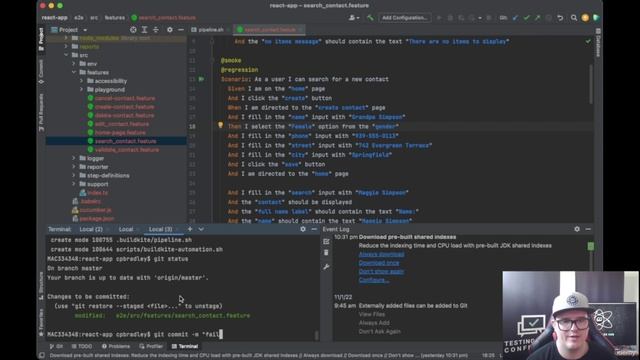Click the rollback undo arrow icon
The image size is (640, 360).
[560, 18]
